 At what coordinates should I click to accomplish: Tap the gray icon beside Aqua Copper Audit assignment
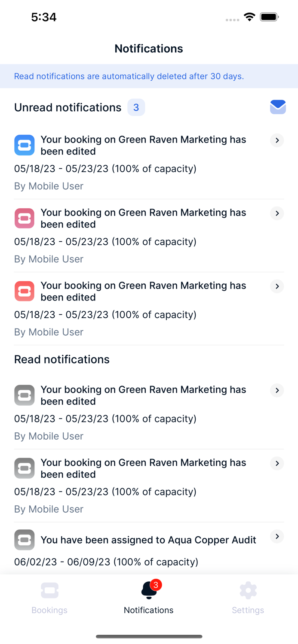(24, 540)
